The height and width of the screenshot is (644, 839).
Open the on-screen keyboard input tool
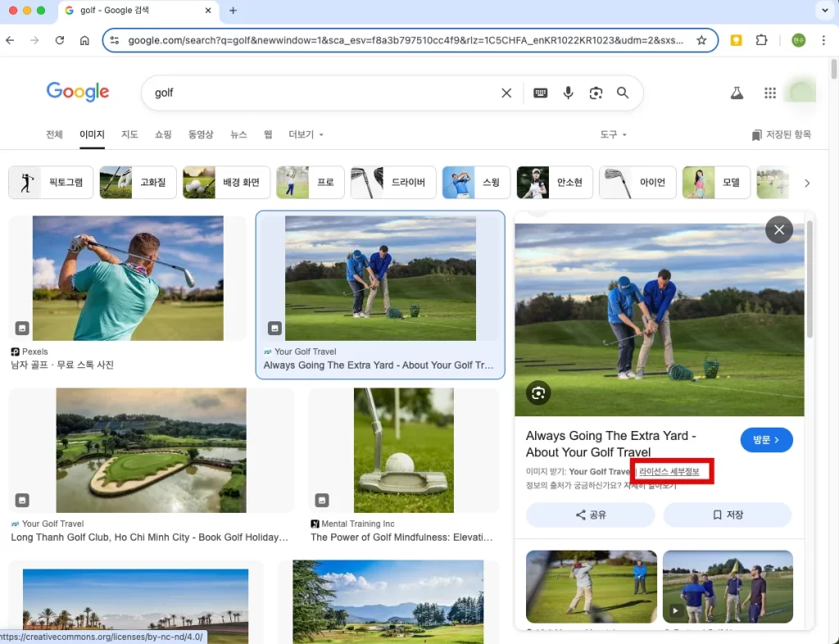540,93
